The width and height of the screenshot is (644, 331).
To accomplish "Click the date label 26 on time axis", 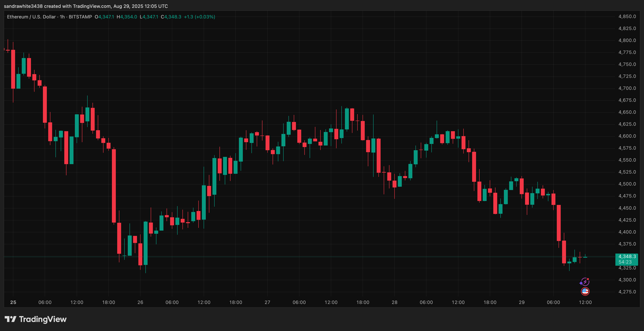I will pyautogui.click(x=140, y=302).
